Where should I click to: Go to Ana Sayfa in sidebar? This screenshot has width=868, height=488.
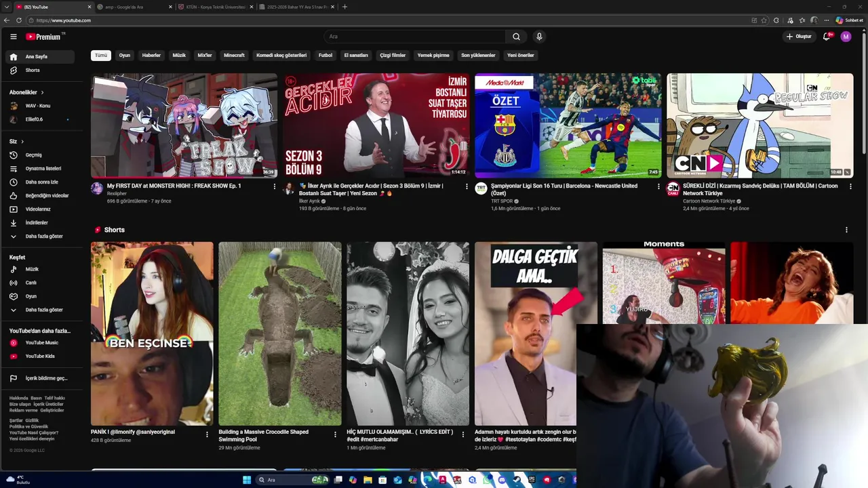tap(40, 57)
